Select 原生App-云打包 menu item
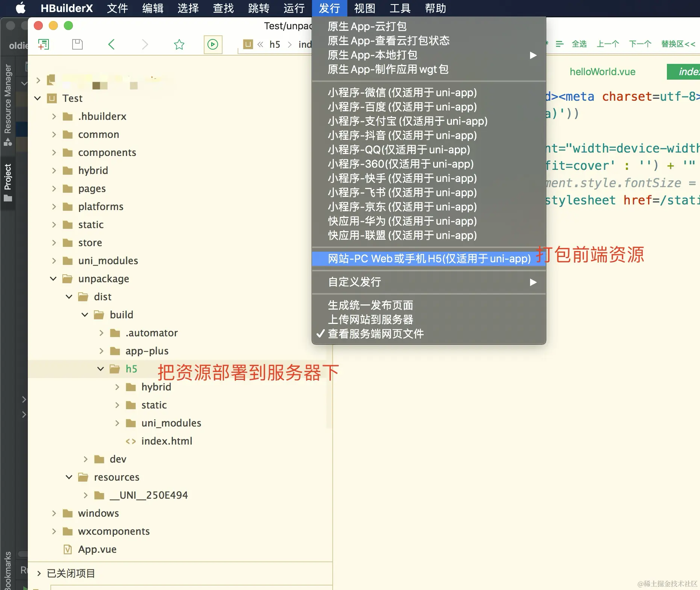Image resolution: width=700 pixels, height=590 pixels. 429,27
